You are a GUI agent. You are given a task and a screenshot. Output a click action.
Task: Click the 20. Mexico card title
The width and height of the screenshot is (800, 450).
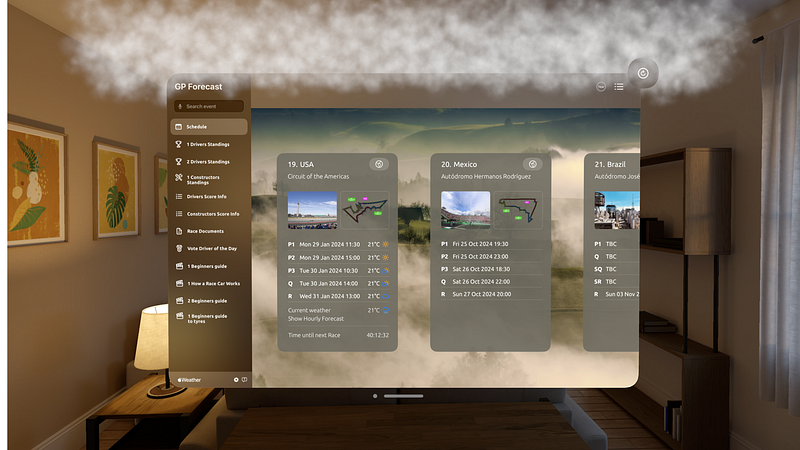coord(459,164)
